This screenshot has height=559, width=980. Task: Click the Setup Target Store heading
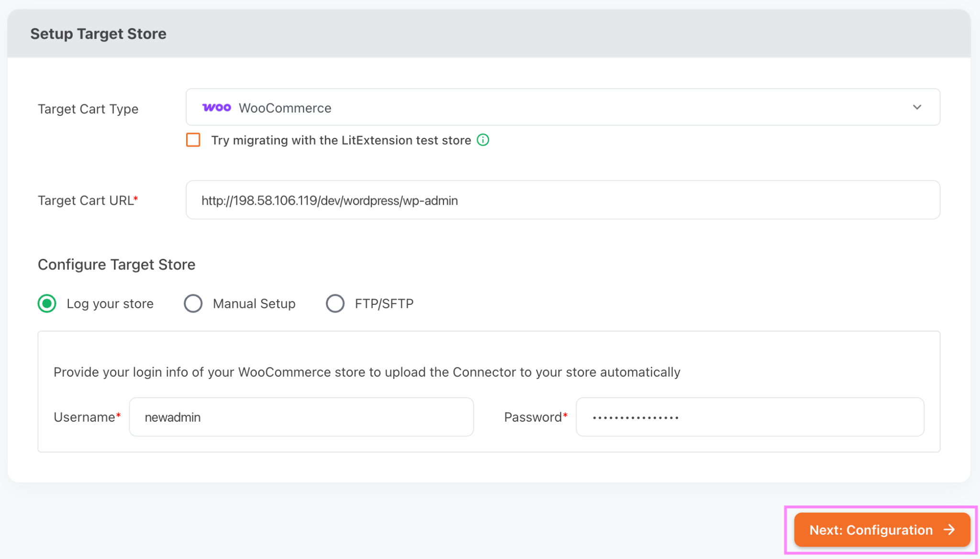[99, 34]
